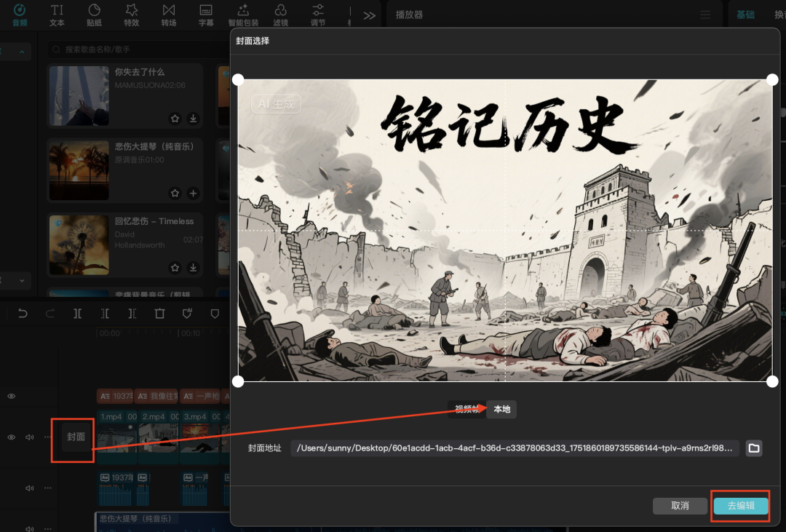Open the 调节 (Adjust) panel
786x532 pixels.
[x=317, y=15]
